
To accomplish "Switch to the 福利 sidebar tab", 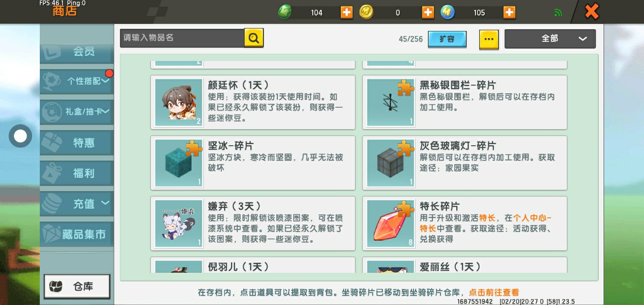I will tap(77, 173).
